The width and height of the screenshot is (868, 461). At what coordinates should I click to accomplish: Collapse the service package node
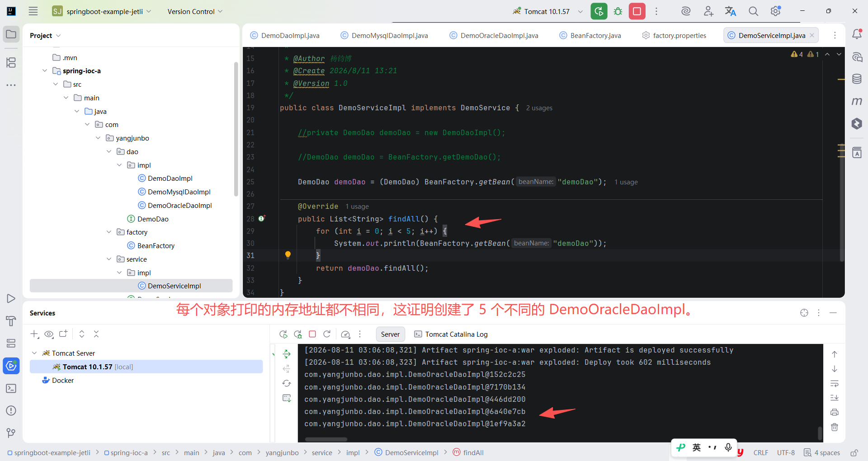[108, 259]
